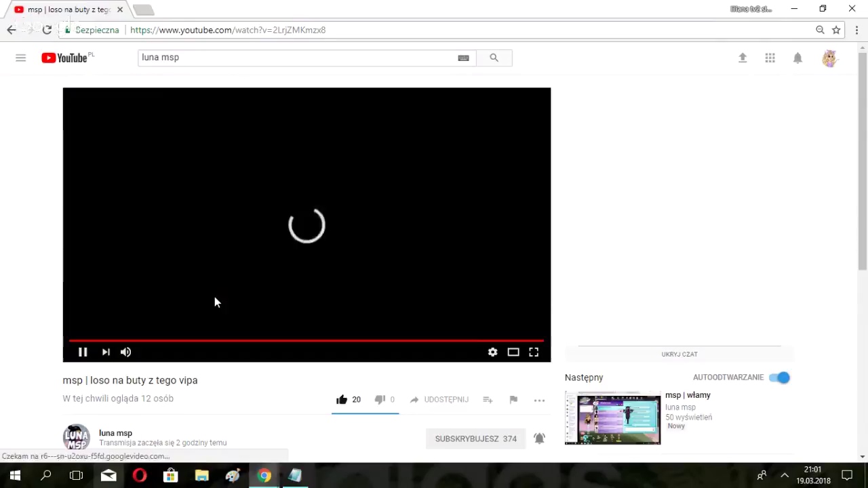Close the msp | loso tab
Image resolution: width=868 pixels, height=488 pixels.
[x=119, y=9]
